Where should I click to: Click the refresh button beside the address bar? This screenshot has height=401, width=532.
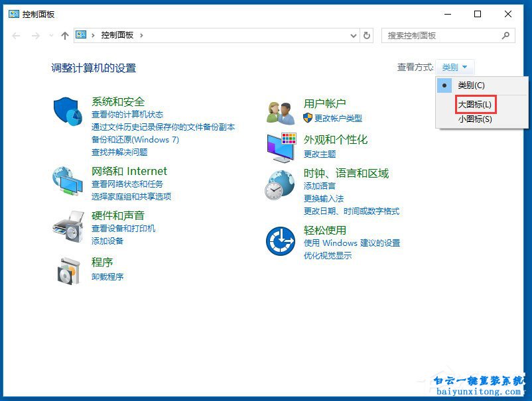pos(367,35)
